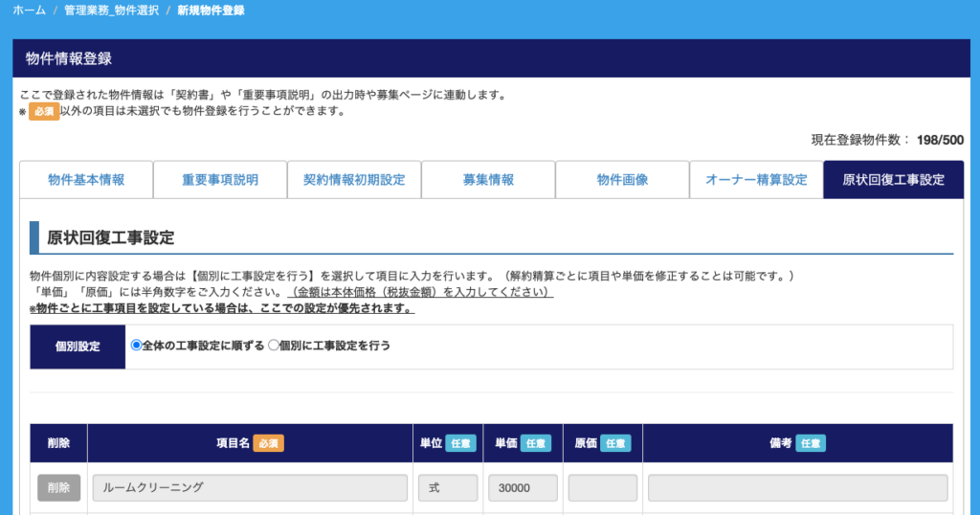
Task: Click the 任意 badge beside 単価 header
Action: (x=536, y=443)
